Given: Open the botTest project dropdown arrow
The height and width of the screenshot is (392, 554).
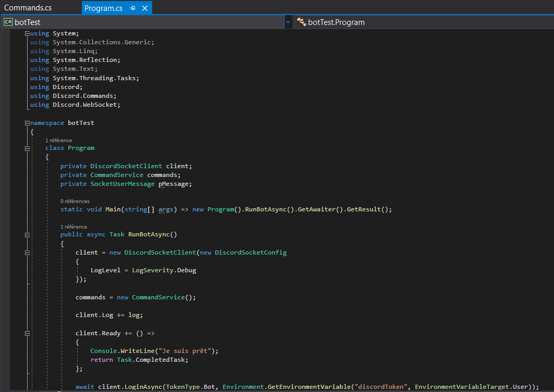Looking at the screenshot, I should pyautogui.click(x=288, y=22).
